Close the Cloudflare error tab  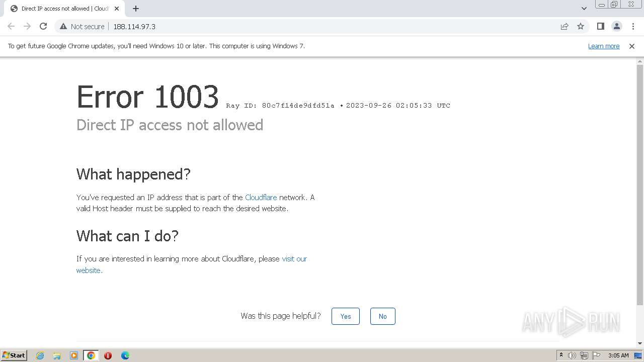point(118,9)
